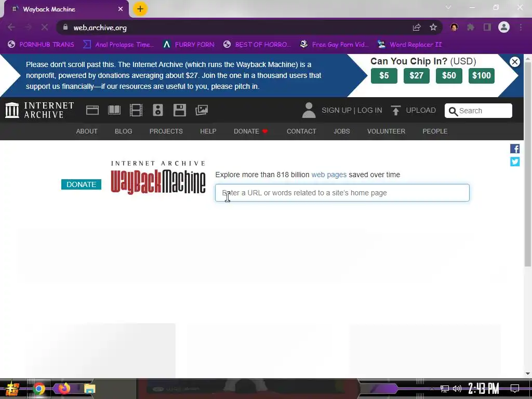Open File Explorer from the taskbar

tap(89, 389)
